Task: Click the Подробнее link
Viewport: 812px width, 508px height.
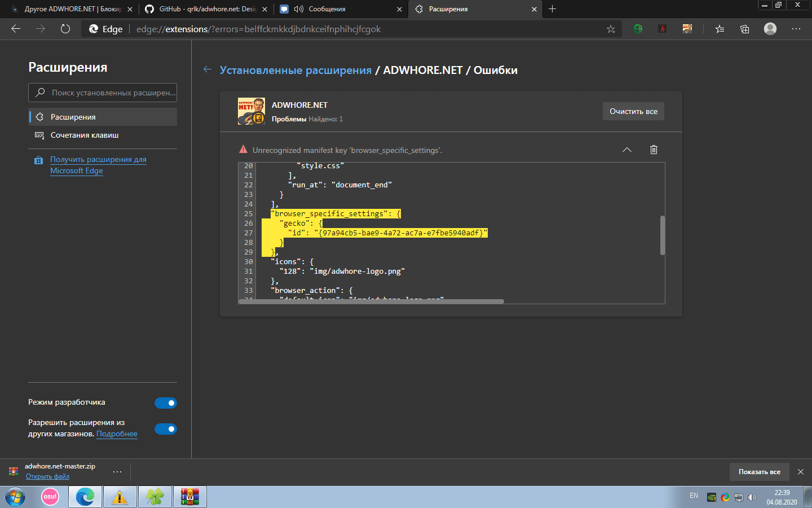Action: pos(117,433)
